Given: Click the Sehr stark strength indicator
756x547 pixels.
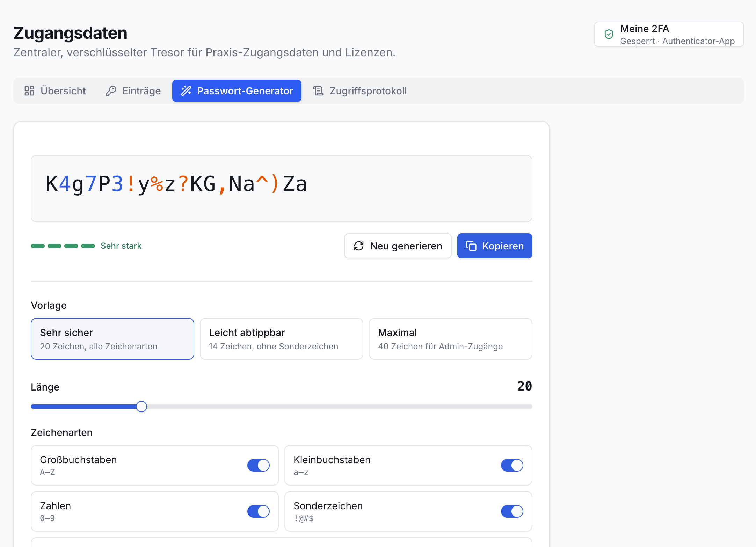Looking at the screenshot, I should coord(86,246).
